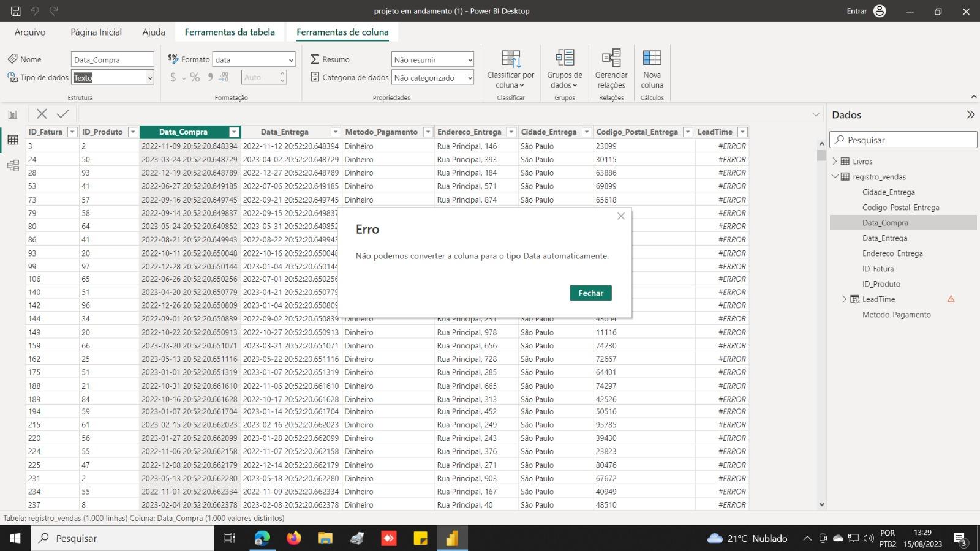Close the Erro dialog with X
Screen dimensions: 980x551
pos(621,216)
